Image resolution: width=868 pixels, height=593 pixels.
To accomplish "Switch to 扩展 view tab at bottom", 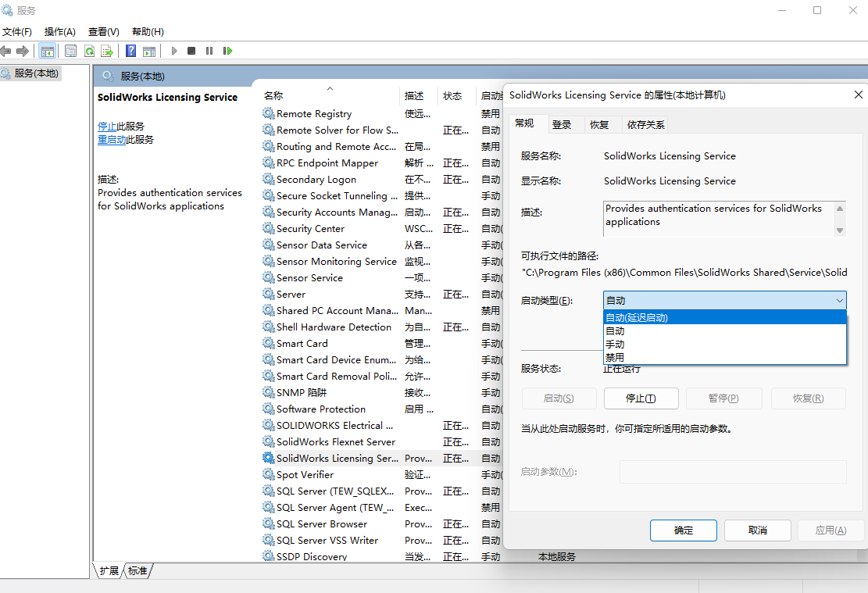I will click(109, 570).
